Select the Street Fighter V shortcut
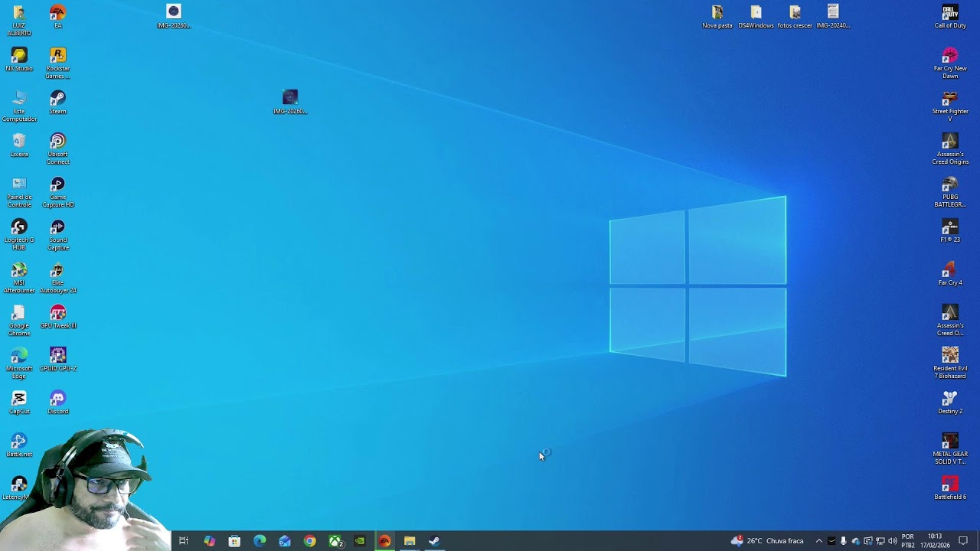Screen dimensions: 980x551 950,106
